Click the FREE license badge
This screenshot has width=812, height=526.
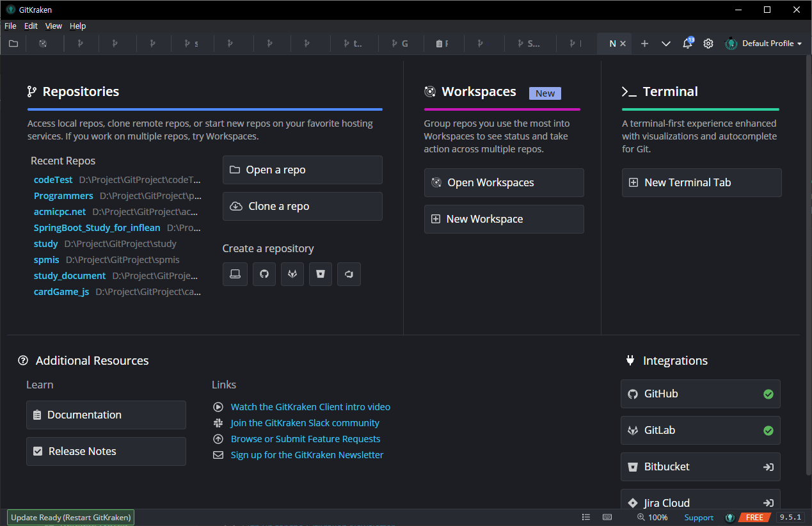tap(754, 517)
